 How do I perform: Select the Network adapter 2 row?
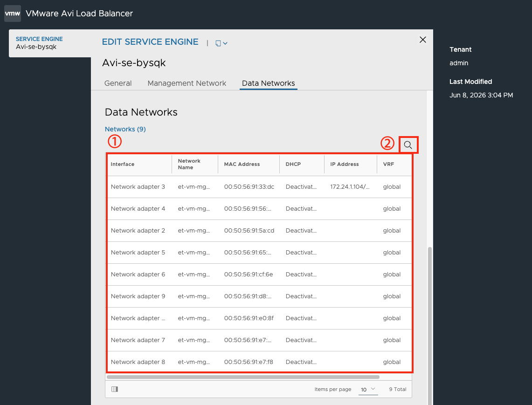(259, 231)
